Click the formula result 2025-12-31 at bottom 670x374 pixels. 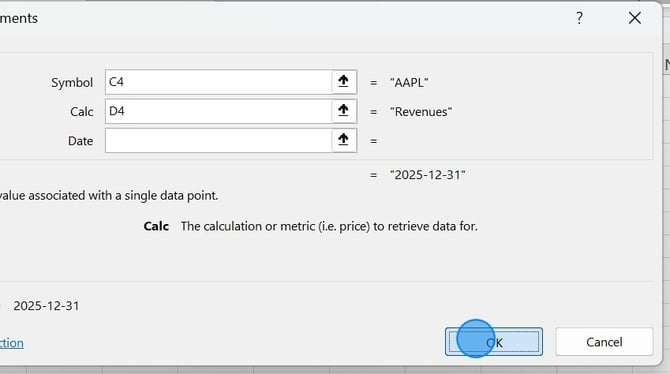pyautogui.click(x=46, y=306)
